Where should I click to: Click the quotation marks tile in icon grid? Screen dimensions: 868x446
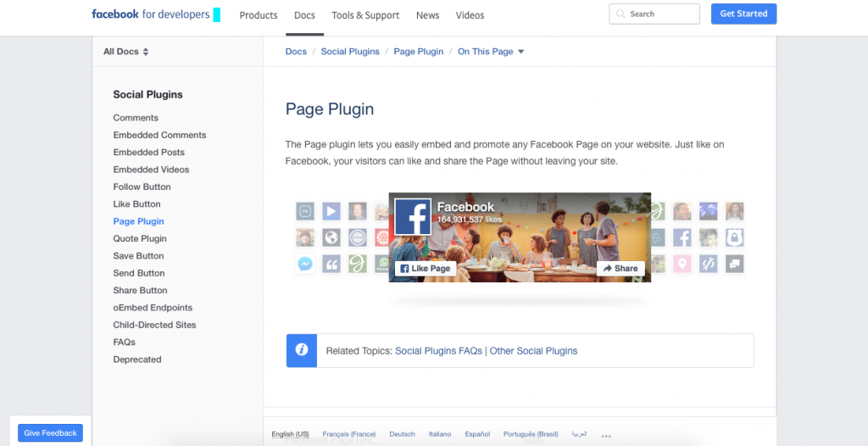(331, 264)
